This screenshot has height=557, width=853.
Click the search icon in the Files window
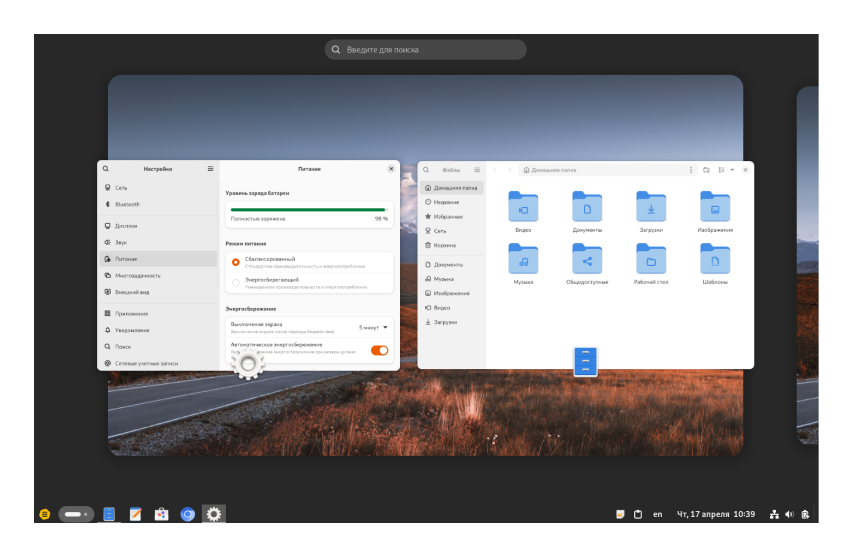(426, 170)
